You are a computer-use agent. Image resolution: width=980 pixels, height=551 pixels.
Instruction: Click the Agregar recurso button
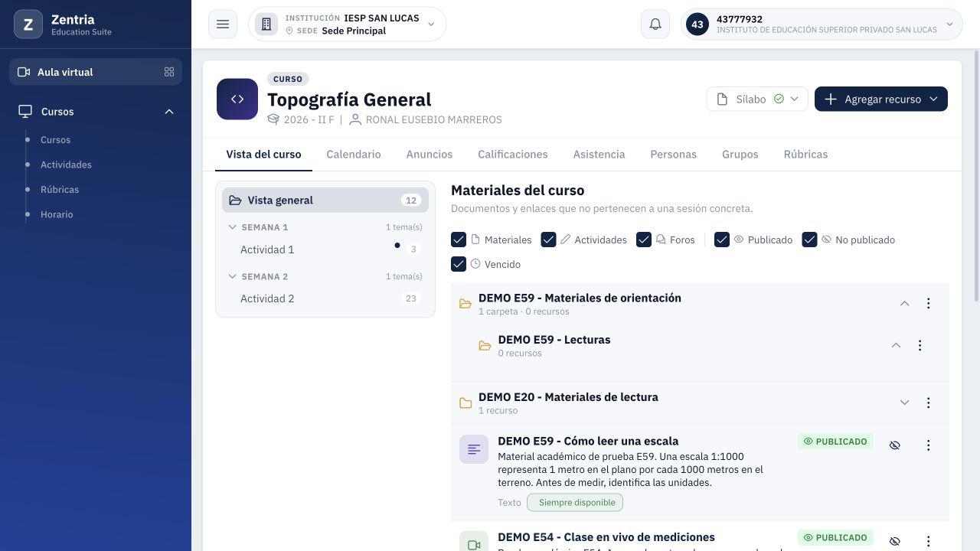pyautogui.click(x=881, y=99)
